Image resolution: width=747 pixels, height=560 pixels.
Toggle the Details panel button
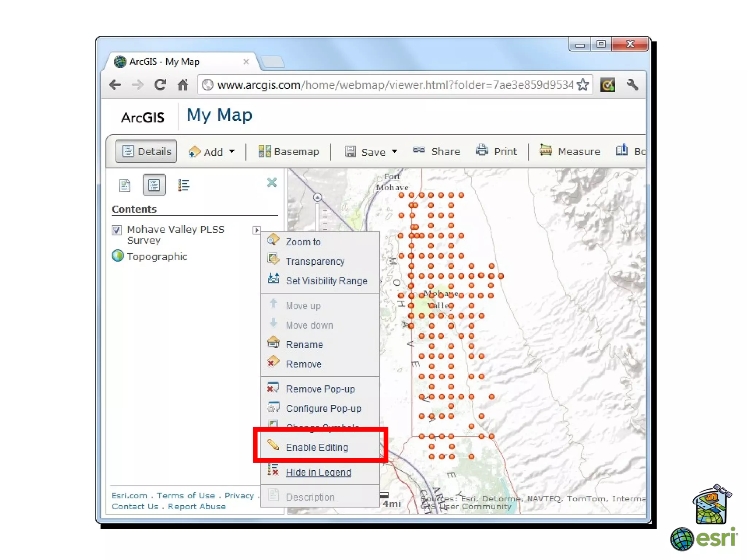click(x=146, y=151)
